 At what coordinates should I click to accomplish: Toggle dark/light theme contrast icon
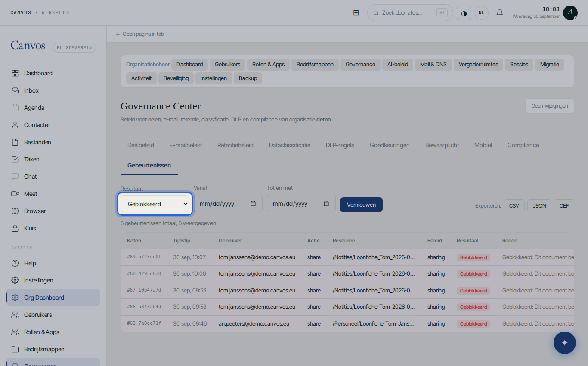tap(464, 13)
